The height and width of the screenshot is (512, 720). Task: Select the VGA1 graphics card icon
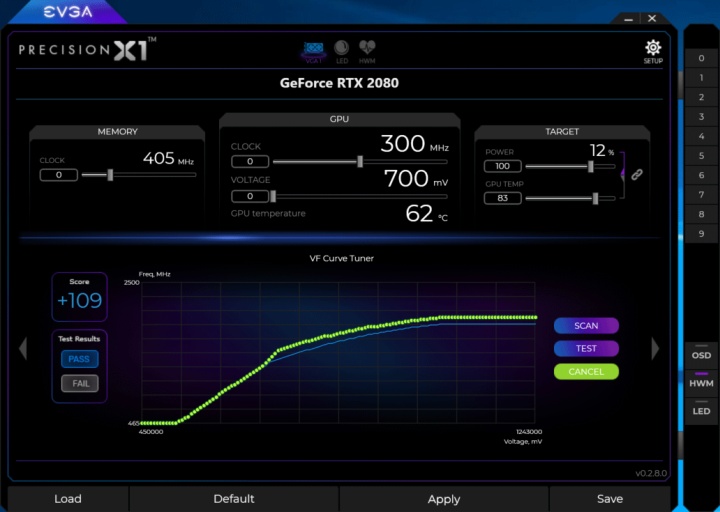click(x=314, y=52)
